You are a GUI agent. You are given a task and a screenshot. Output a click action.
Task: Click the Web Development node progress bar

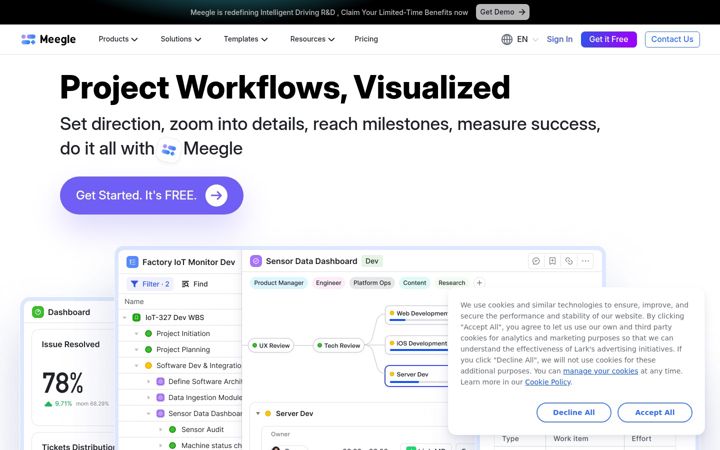[418, 320]
